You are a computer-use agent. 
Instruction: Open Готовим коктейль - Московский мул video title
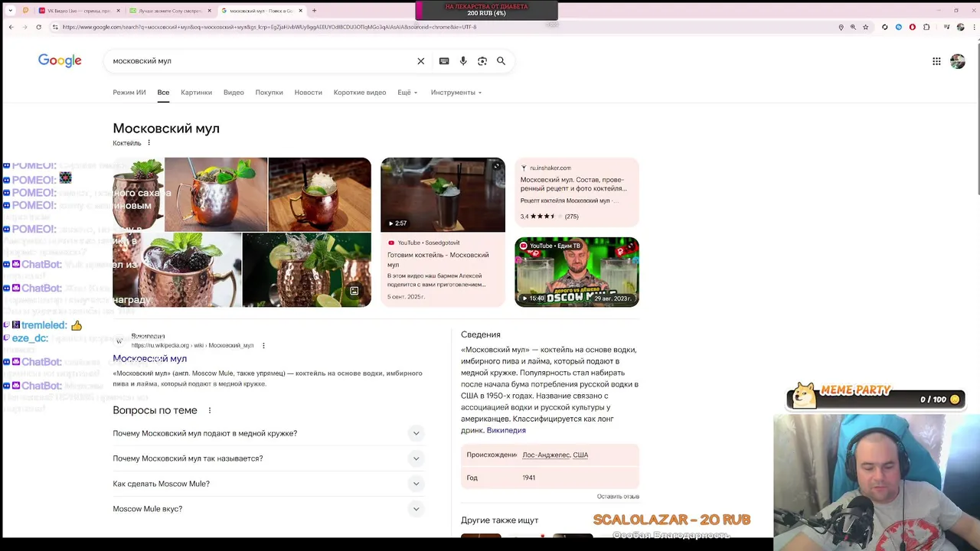point(438,259)
